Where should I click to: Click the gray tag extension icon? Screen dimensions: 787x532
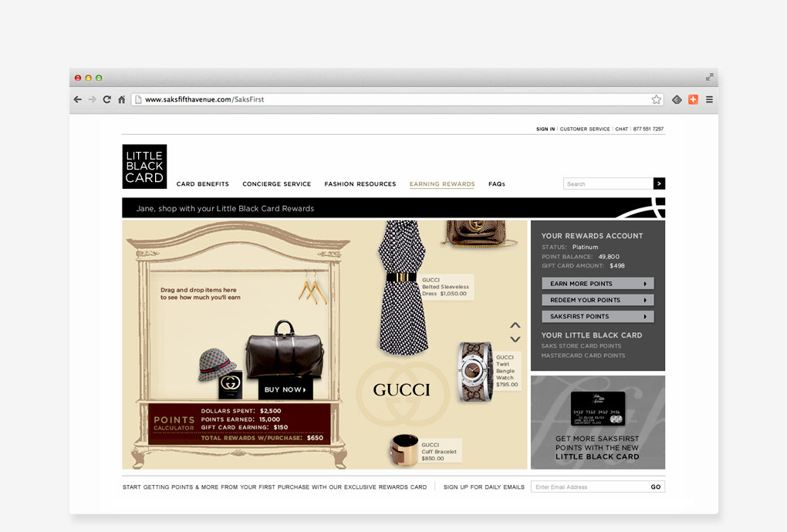coord(677,99)
